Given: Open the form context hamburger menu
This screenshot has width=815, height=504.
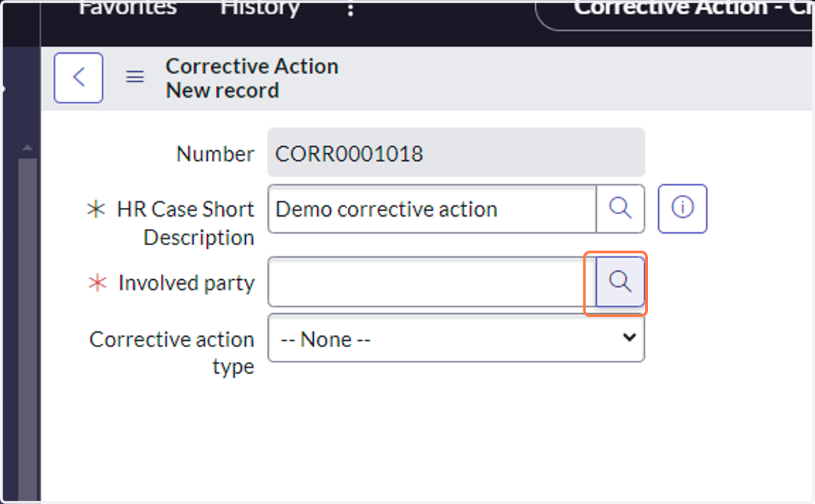Looking at the screenshot, I should point(135,77).
